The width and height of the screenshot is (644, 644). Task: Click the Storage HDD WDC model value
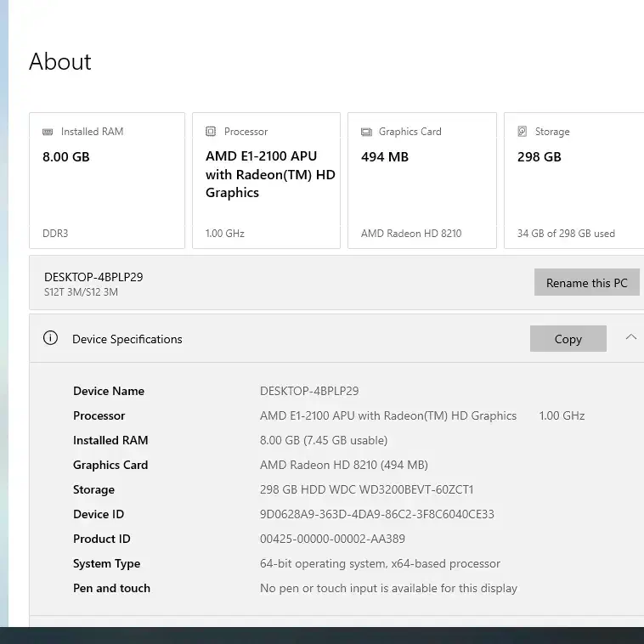366,489
